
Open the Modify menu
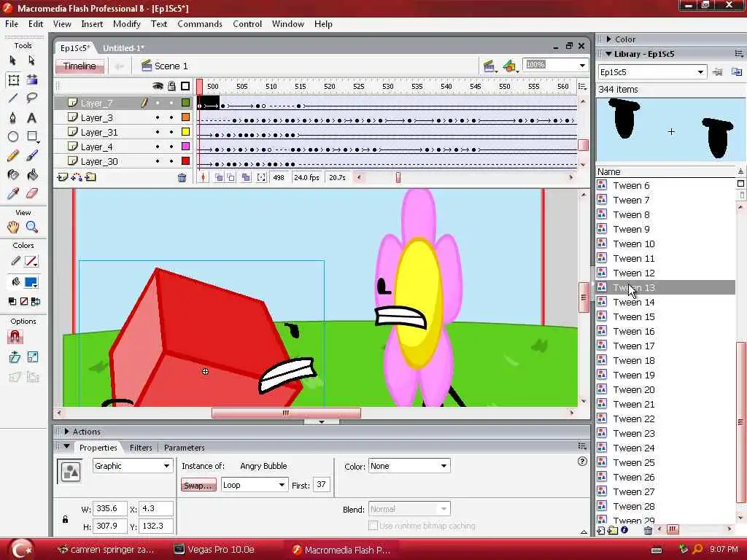point(127,24)
